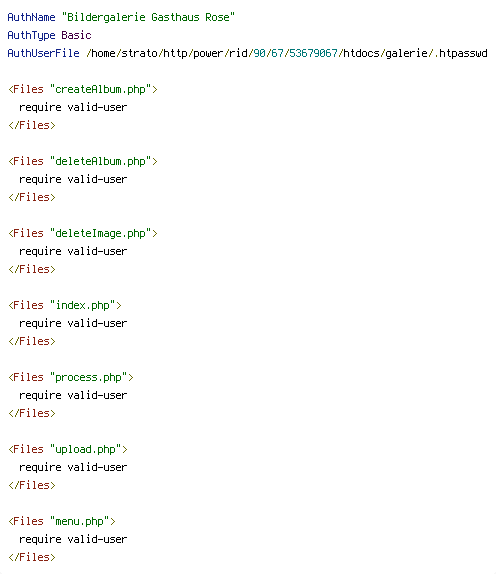Click the closing Files tag after upload.php
The width and height of the screenshot is (496, 574).
tap(32, 485)
